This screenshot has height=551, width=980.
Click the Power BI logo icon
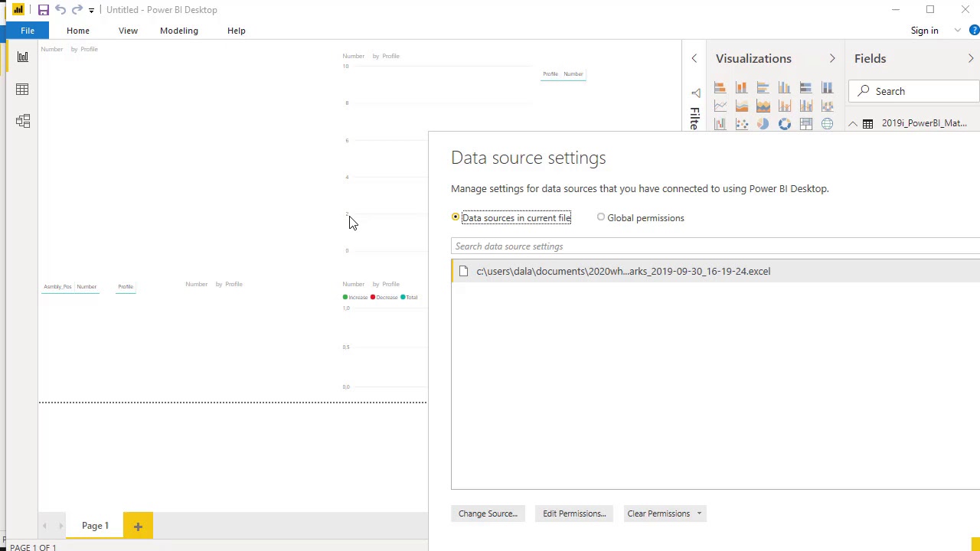coord(18,10)
